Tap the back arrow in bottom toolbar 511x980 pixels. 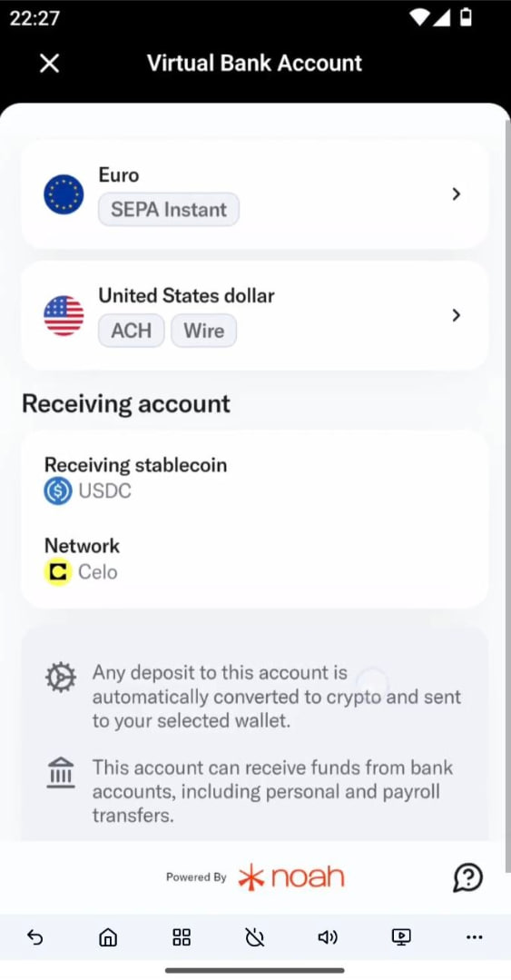(x=35, y=937)
